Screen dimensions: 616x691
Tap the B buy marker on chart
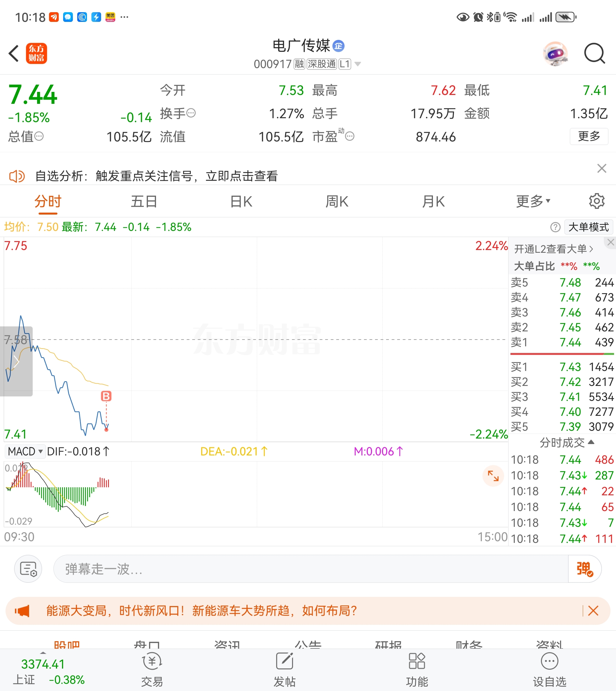click(x=106, y=396)
